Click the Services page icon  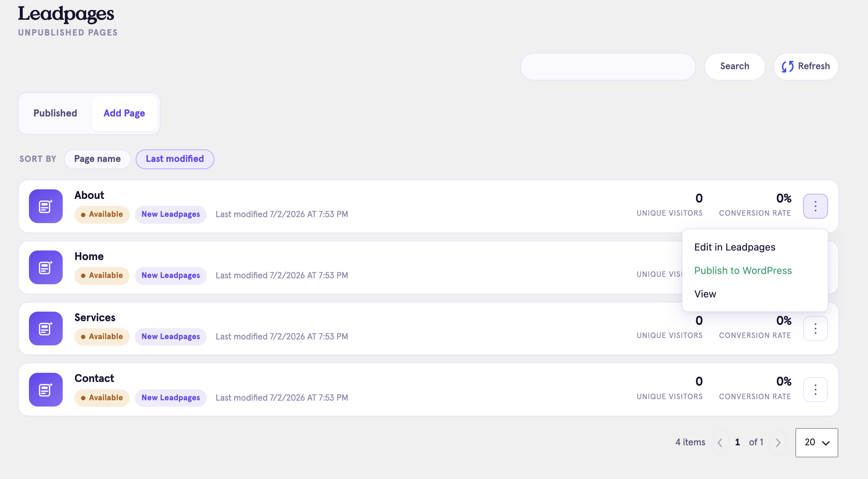[x=46, y=328]
